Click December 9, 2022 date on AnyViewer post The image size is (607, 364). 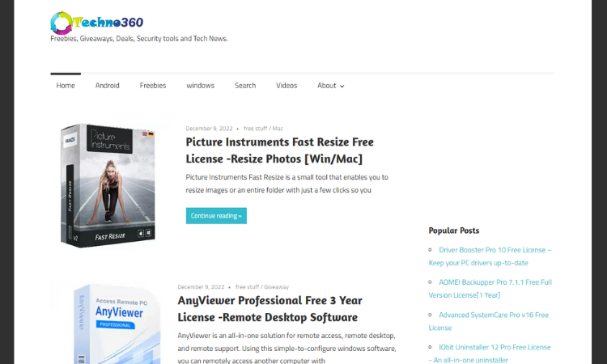pos(201,287)
